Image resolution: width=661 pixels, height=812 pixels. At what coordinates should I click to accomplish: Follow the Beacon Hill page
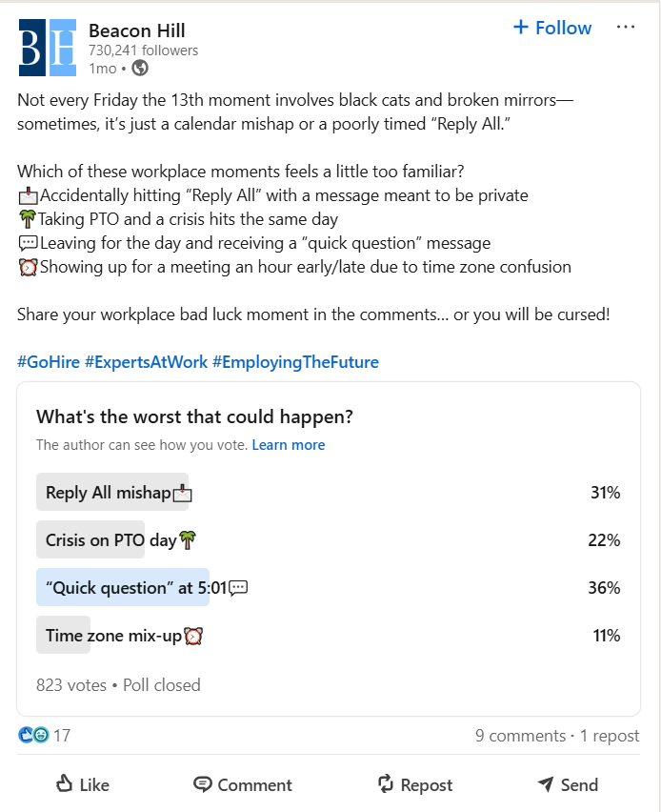pos(551,28)
